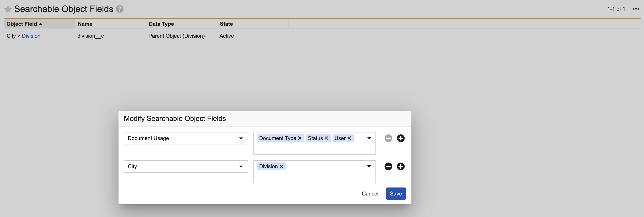The image size is (644, 217).
Task: Remove the Document Type tag
Action: (x=300, y=138)
